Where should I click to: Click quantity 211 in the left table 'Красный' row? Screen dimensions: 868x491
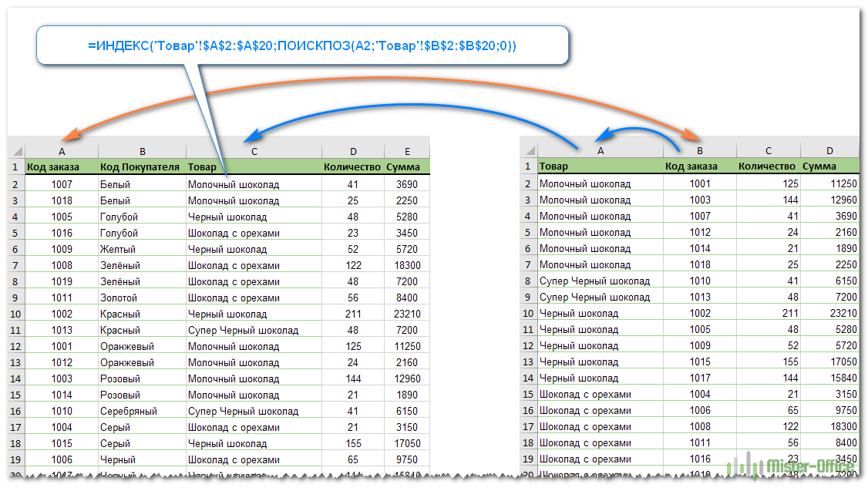[x=353, y=314]
